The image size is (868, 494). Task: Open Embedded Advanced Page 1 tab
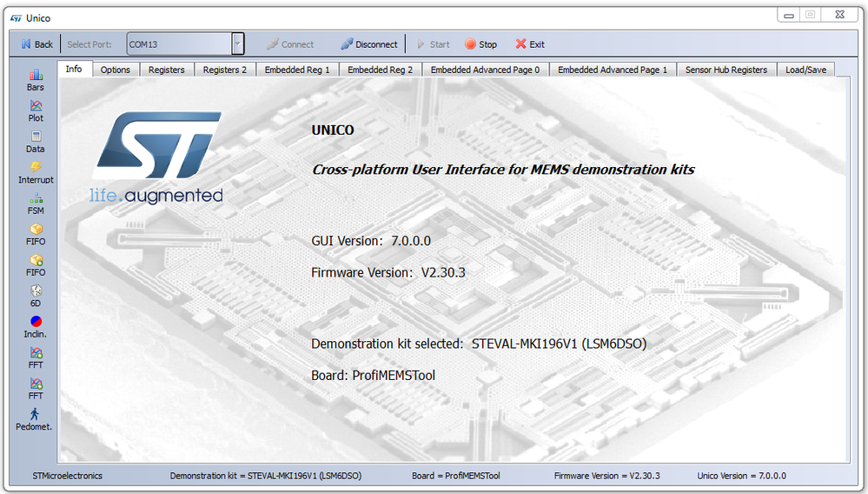[x=613, y=70]
